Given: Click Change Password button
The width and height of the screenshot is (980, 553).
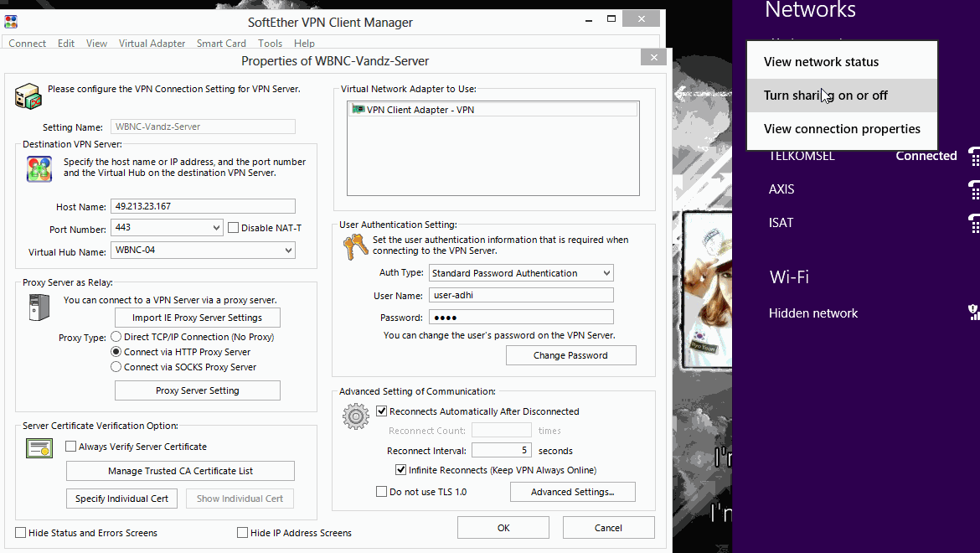Looking at the screenshot, I should click(x=570, y=355).
